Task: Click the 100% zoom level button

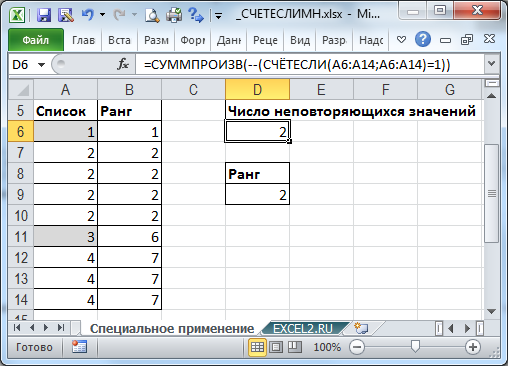Action: 327,347
